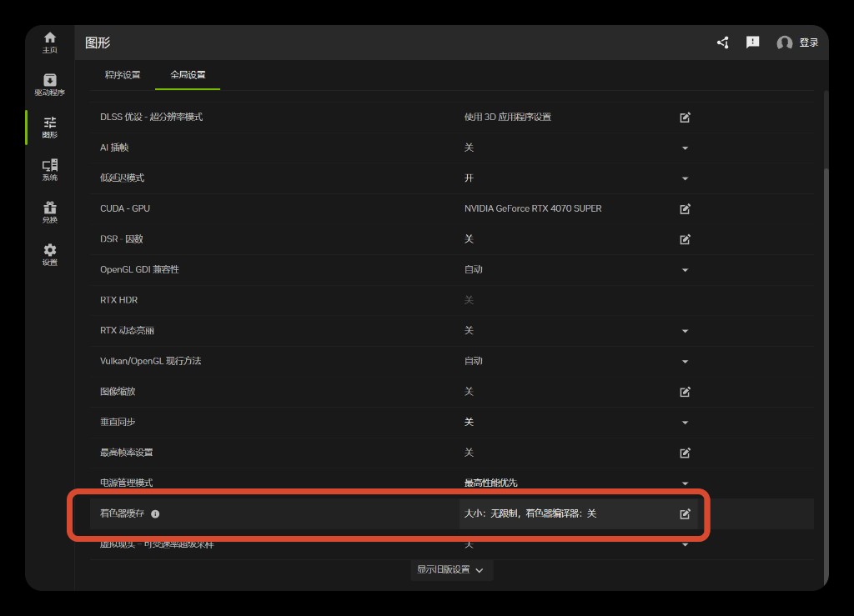Switch to the 全局设置 tab
Screen dimensions: 854x616
tap(188, 75)
